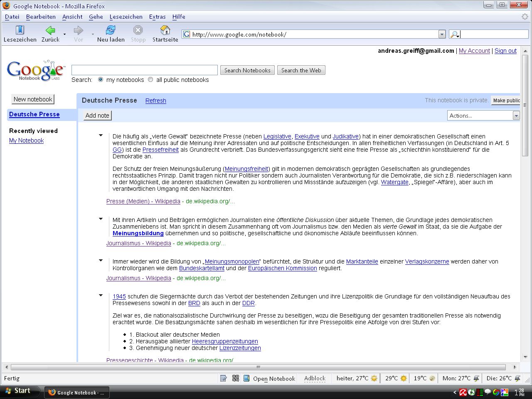Click the Lesezeichen bookmarks toolbar icon

tap(20, 30)
